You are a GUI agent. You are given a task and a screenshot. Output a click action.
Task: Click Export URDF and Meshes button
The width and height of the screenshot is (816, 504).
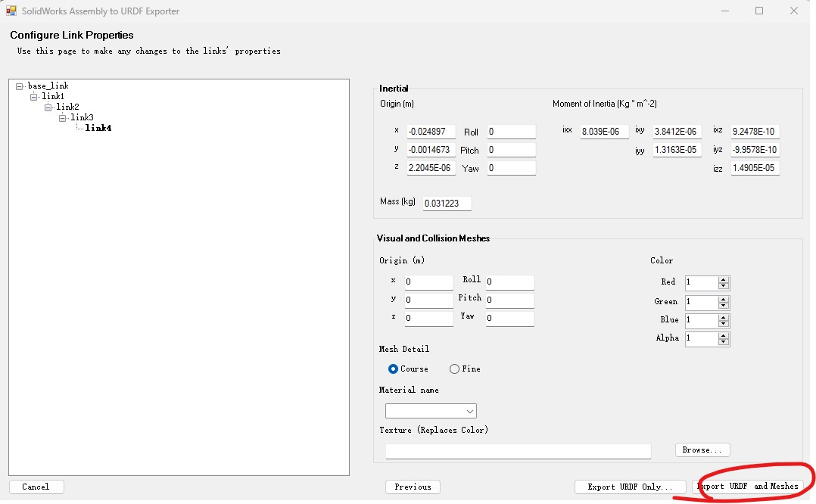click(x=747, y=487)
